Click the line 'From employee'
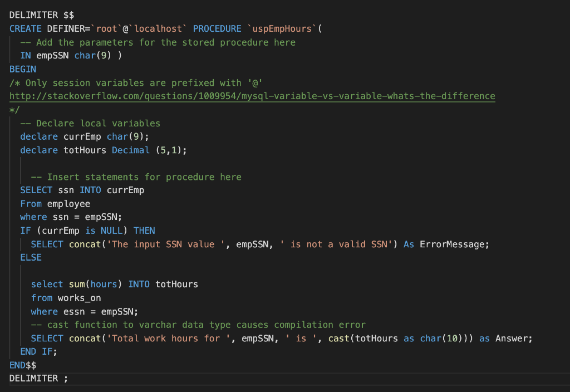This screenshot has height=392, width=570. [55, 204]
